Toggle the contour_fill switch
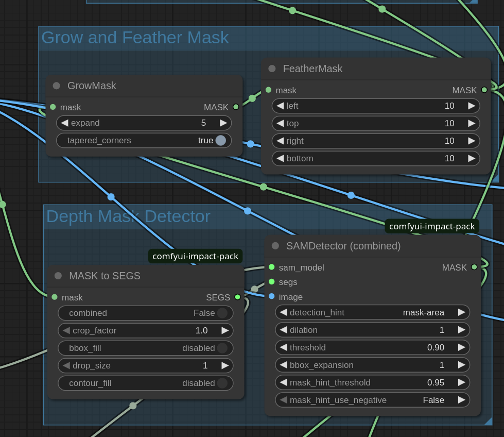Viewport: 504px width, 437px height. coord(222,383)
